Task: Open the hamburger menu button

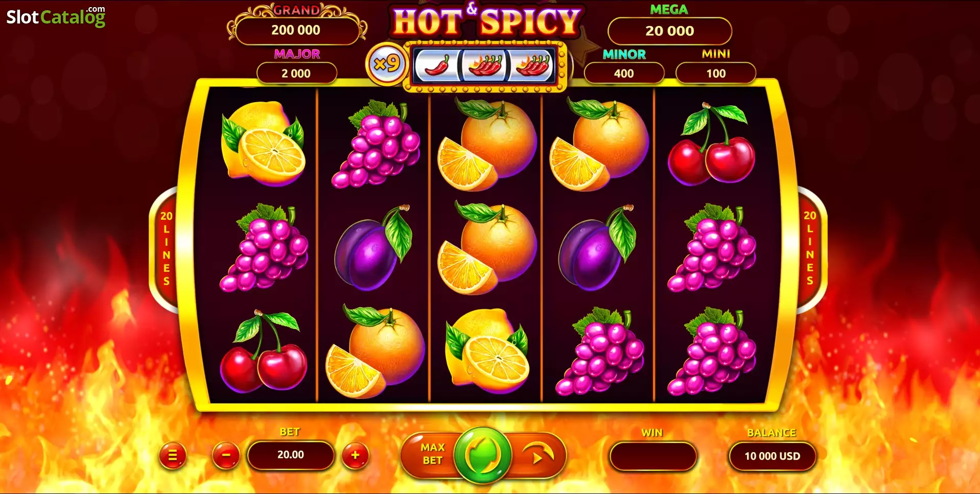Action: coord(173,455)
